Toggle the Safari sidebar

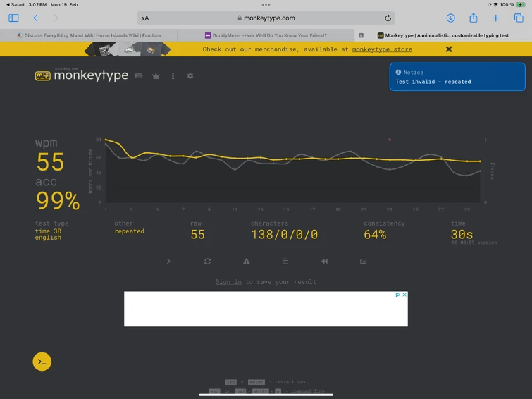[13, 18]
